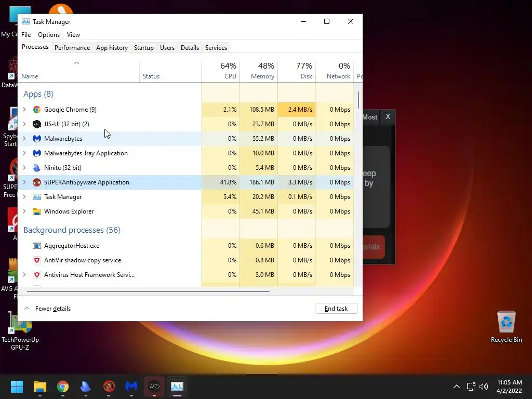Sort processes by Name column header
Screen dimensions: 532x399
pos(79,71)
